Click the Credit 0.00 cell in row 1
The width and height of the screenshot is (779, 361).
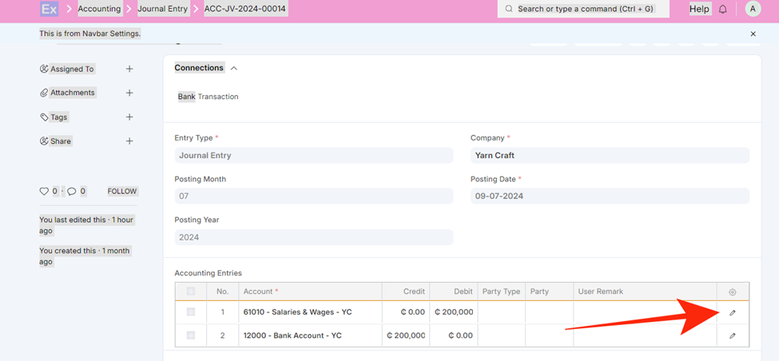(x=406, y=312)
